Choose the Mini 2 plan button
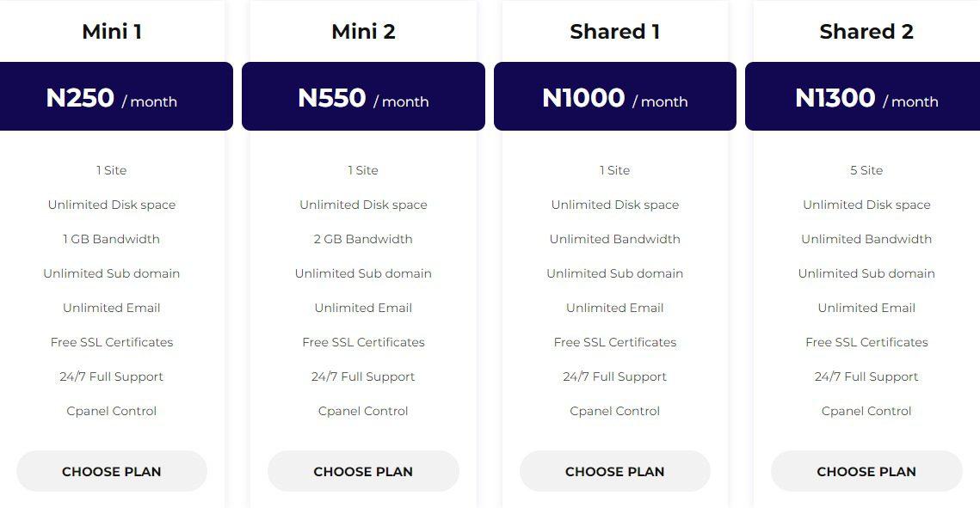 click(363, 471)
